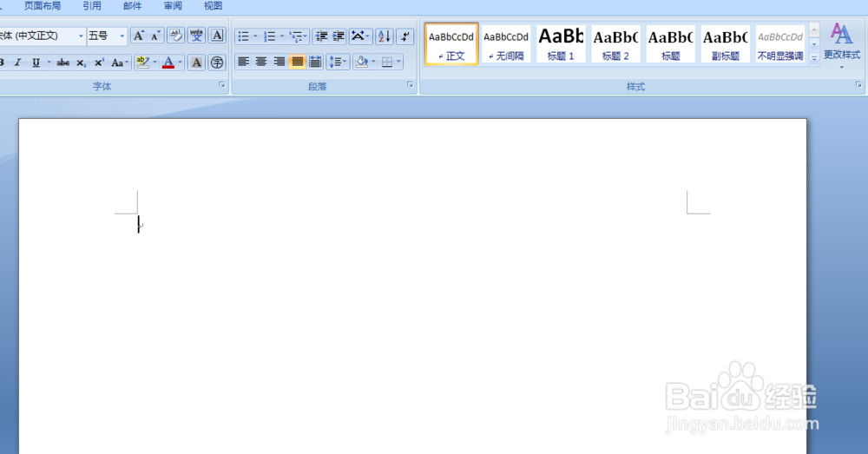This screenshot has height=454, width=868.
Task: Align text right
Action: pos(279,62)
